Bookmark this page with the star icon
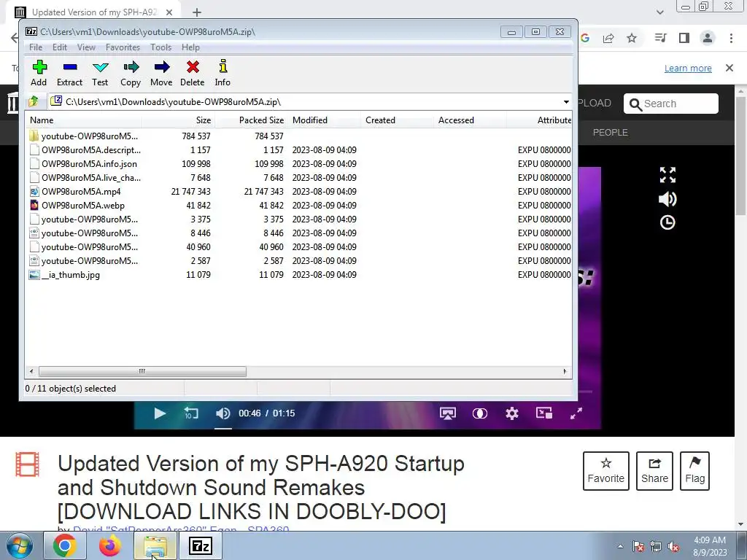Viewport: 747px width, 560px height. point(632,38)
